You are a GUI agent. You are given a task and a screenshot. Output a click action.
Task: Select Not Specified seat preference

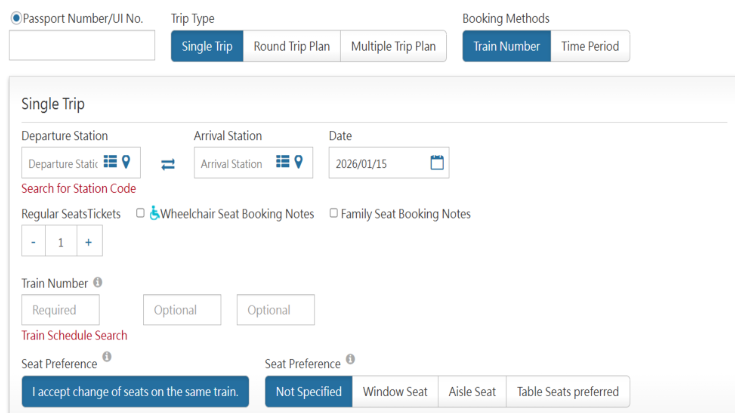tap(309, 391)
